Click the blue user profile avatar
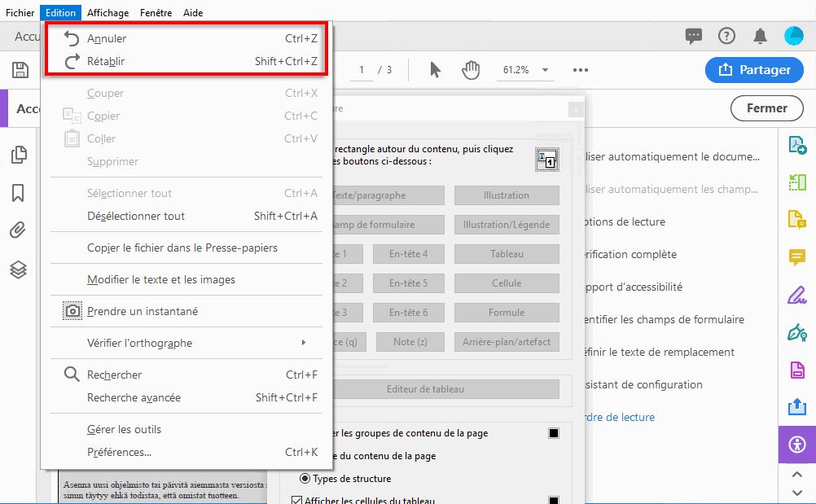Viewport: 816px width, 504px height. click(x=794, y=36)
